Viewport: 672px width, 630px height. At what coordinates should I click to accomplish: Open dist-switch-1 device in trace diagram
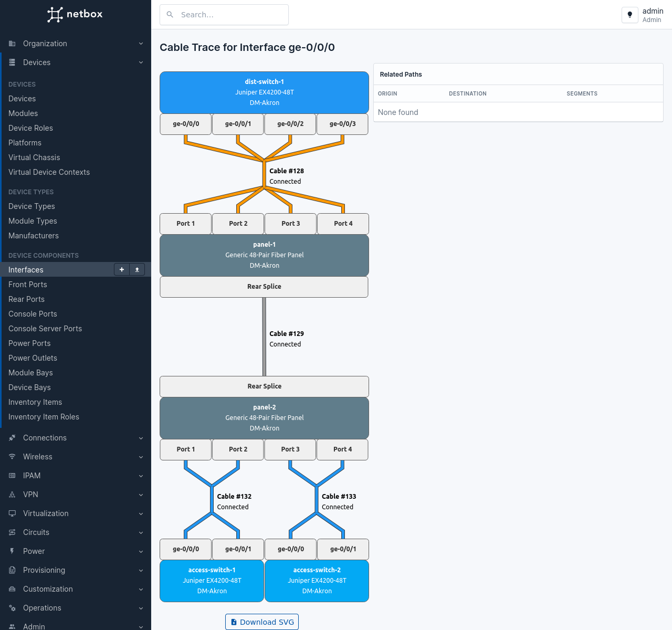(x=264, y=82)
